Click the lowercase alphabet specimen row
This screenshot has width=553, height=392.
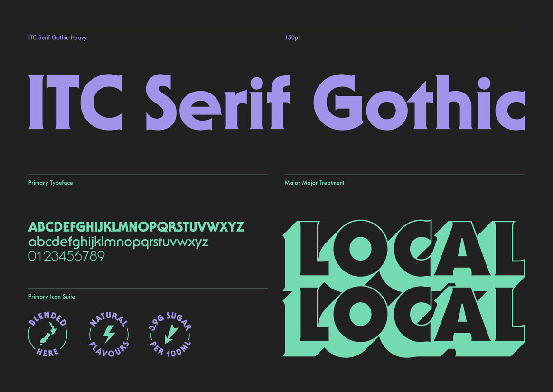(119, 242)
